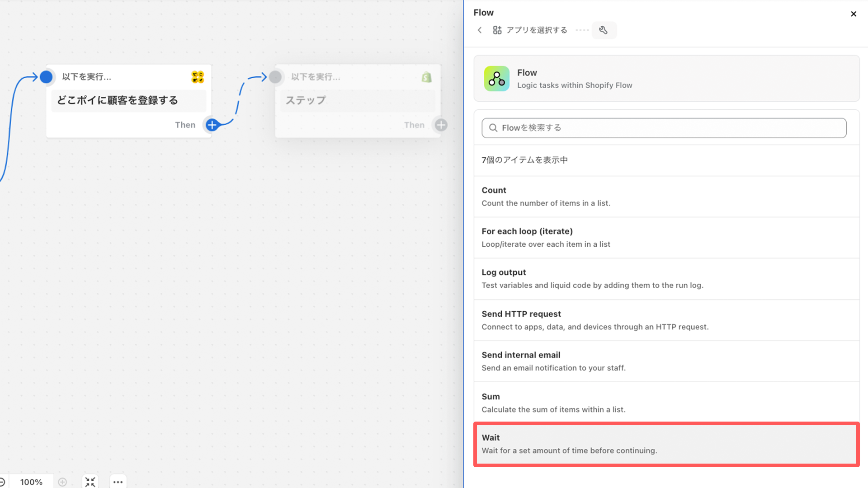Click the zoom fit/expand view icon

coord(90,481)
